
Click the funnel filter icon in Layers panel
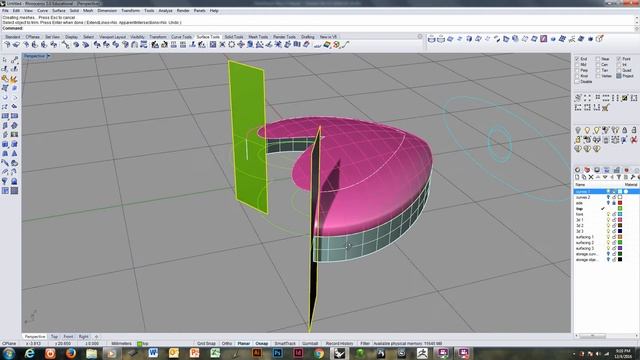(x=619, y=177)
